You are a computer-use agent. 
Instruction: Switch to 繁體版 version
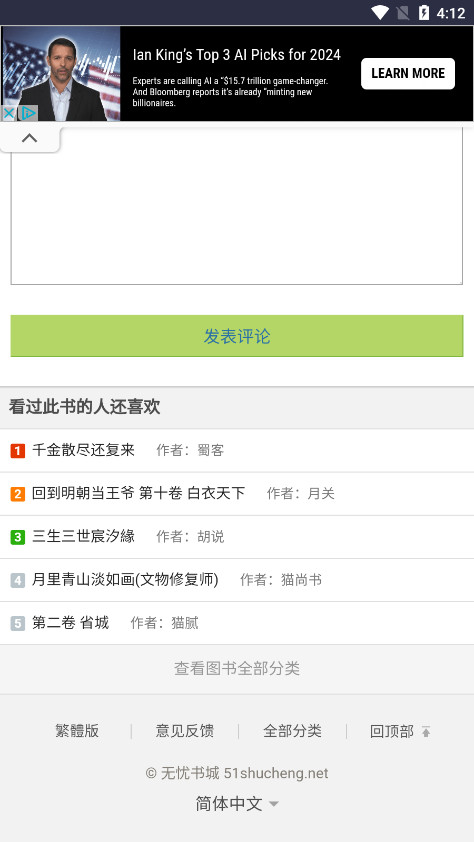[77, 731]
